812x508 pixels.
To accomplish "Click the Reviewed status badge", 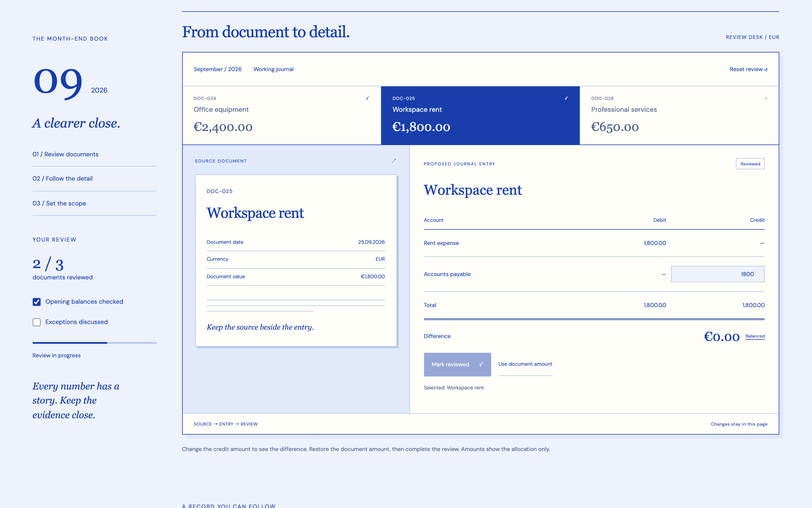I will point(750,164).
